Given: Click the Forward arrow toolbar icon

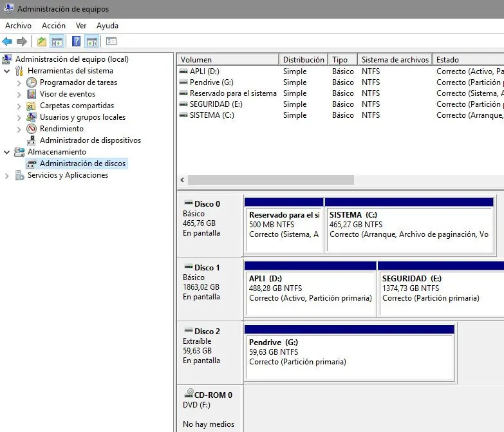Looking at the screenshot, I should tap(22, 41).
